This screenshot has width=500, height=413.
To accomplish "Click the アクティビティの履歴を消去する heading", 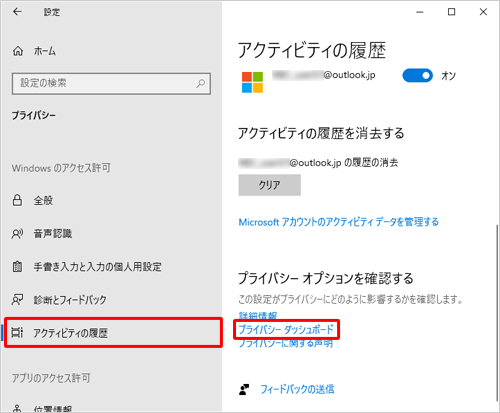I will [x=321, y=133].
